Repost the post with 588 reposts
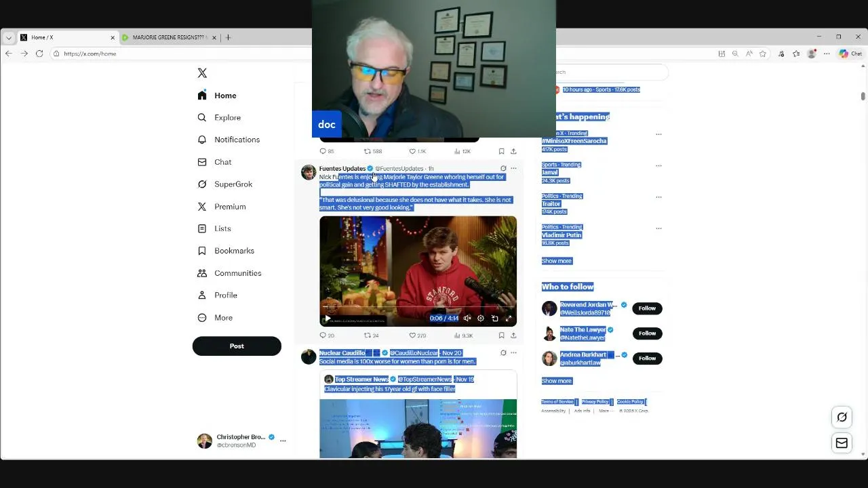The image size is (868, 488). tap(373, 151)
